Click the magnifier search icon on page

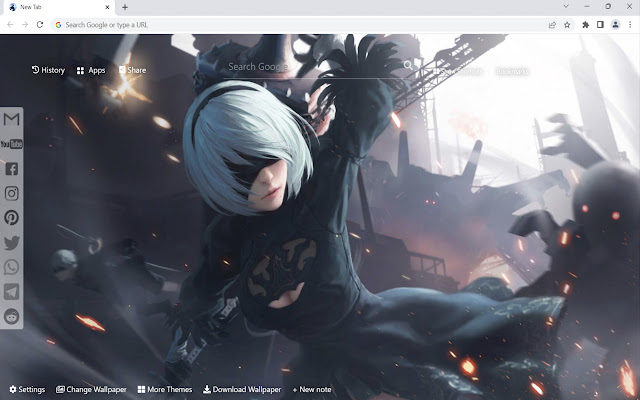click(408, 65)
